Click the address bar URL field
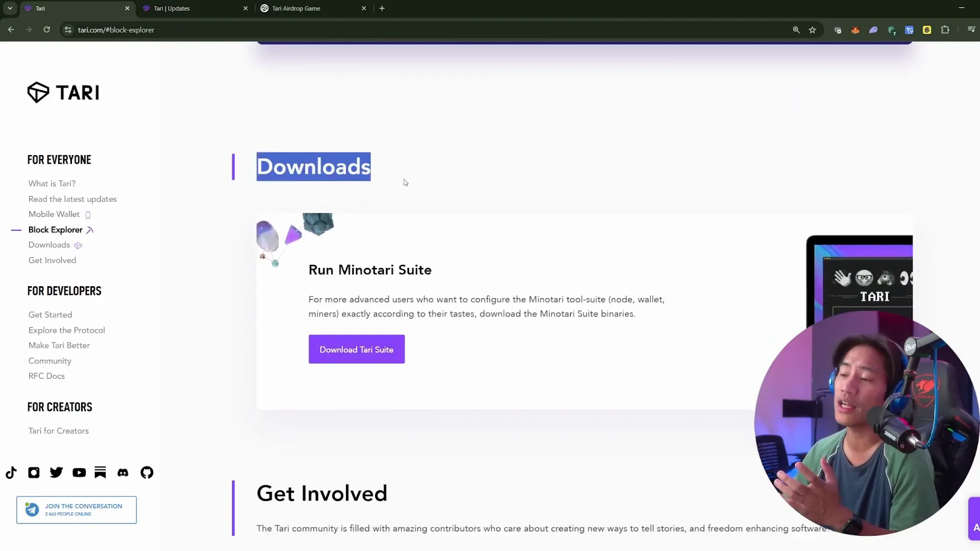This screenshot has height=551, width=980. pos(429,30)
